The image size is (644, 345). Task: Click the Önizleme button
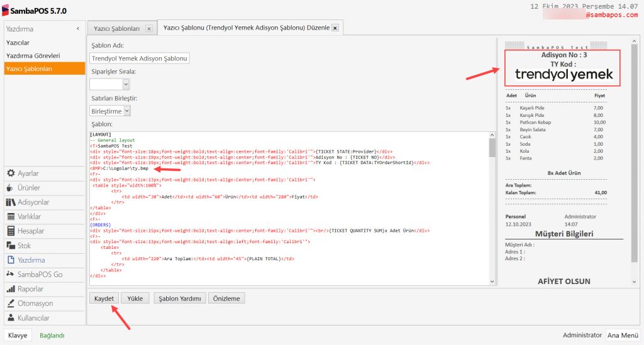(x=226, y=298)
